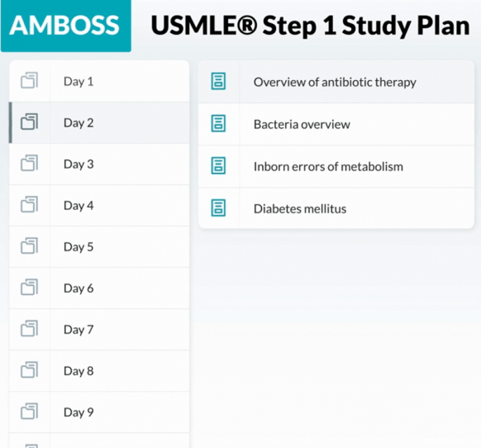Click the copy icon next to Day 7

coord(29,330)
